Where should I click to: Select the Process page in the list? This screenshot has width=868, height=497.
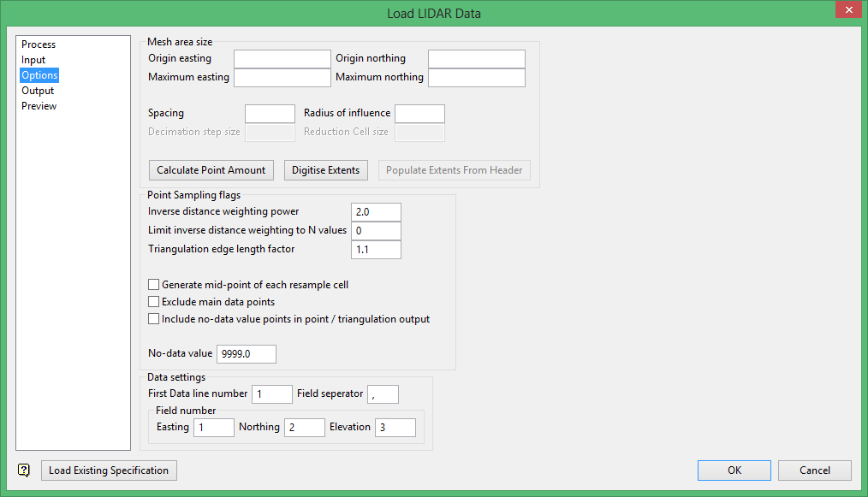tap(39, 44)
